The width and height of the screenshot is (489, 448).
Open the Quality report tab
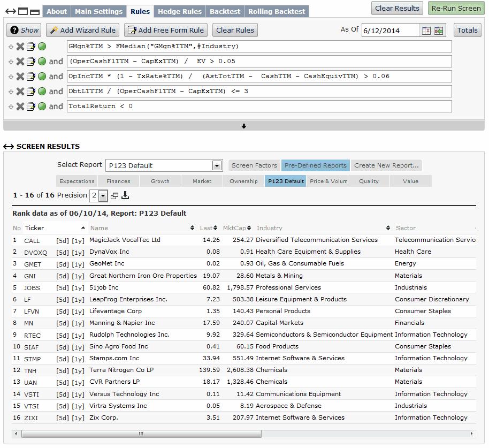pyautogui.click(x=369, y=181)
